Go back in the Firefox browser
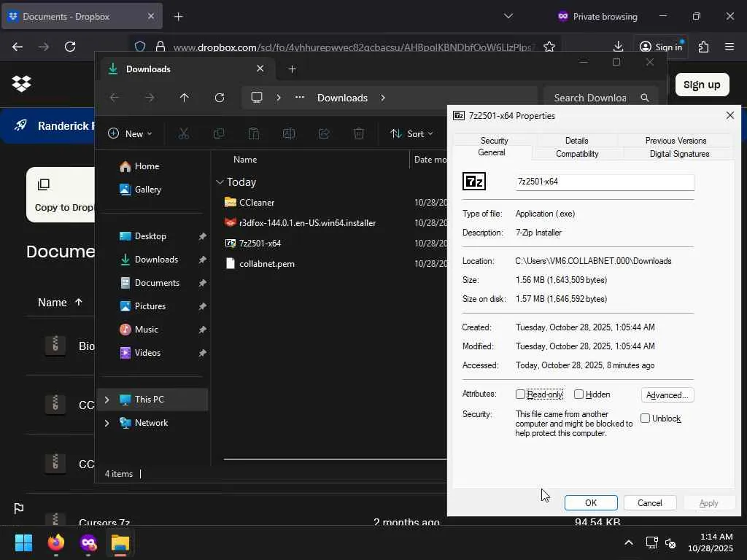Image resolution: width=747 pixels, height=560 pixels. pos(18,47)
